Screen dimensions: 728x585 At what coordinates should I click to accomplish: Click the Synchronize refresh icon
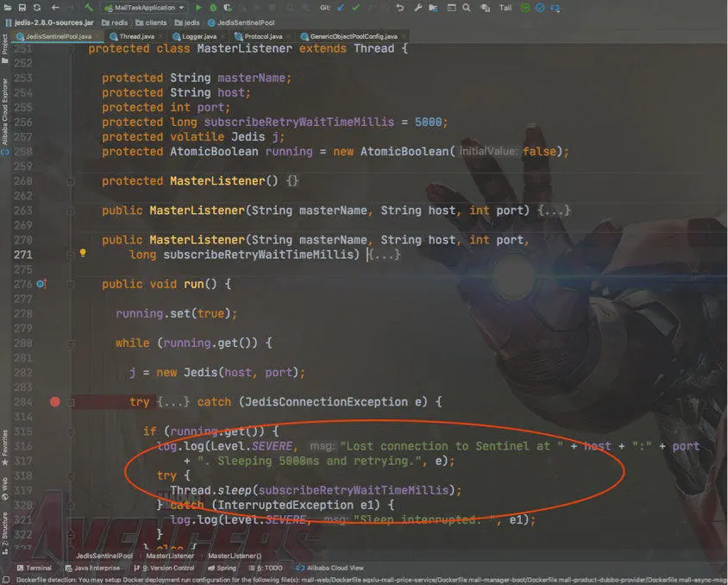tap(37, 8)
